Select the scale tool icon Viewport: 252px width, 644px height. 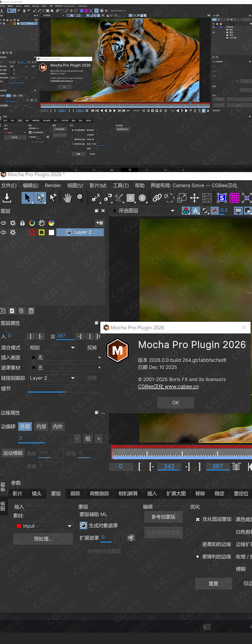point(182,198)
